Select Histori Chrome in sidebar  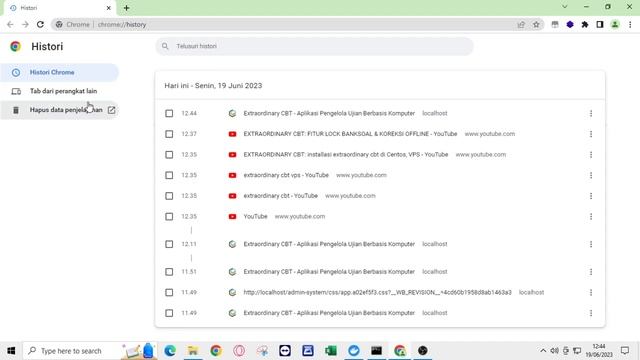tap(60, 72)
